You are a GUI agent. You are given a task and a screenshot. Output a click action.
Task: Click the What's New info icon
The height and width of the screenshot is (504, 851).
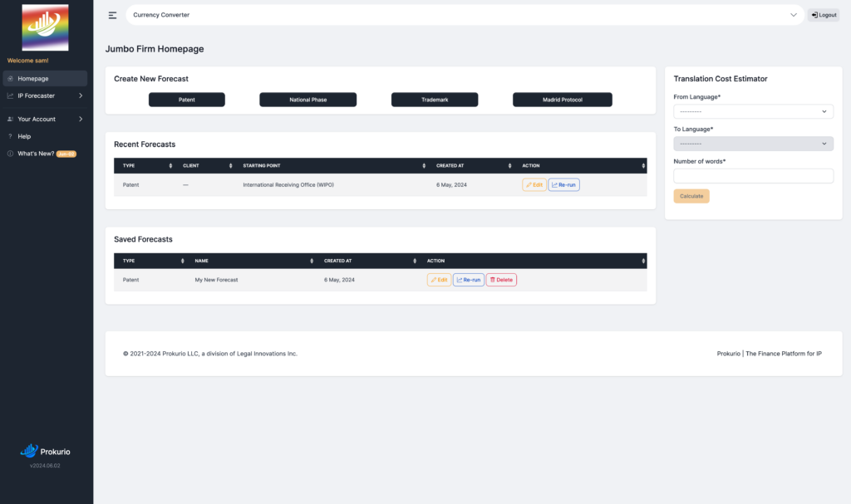pyautogui.click(x=10, y=154)
